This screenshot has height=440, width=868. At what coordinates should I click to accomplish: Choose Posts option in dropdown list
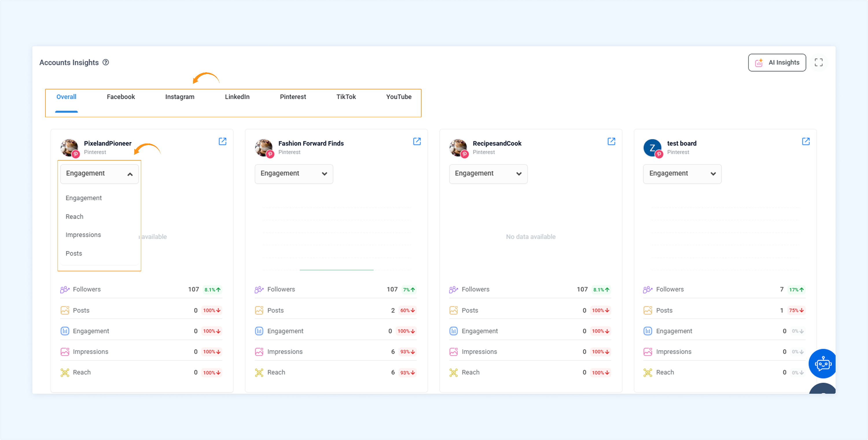tap(74, 253)
